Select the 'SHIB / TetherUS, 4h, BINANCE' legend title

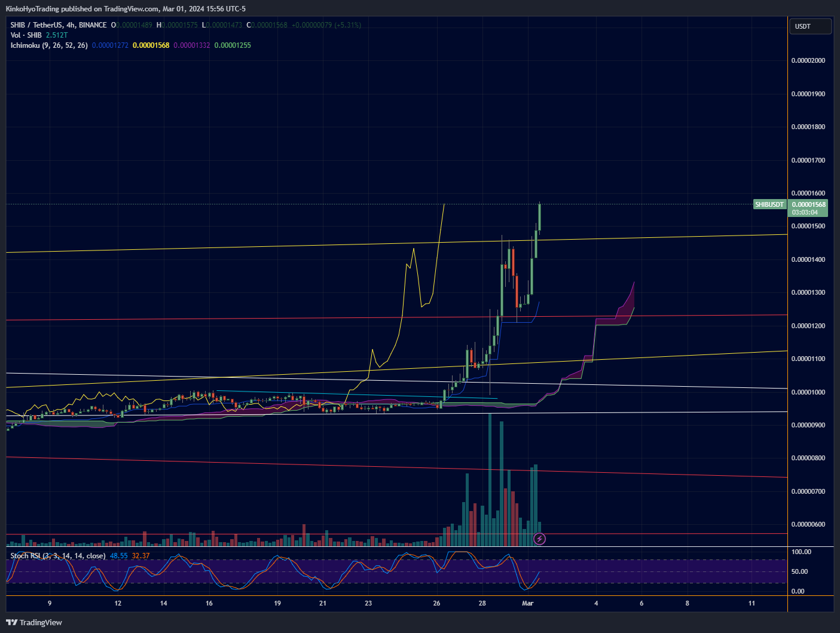pyautogui.click(x=59, y=25)
